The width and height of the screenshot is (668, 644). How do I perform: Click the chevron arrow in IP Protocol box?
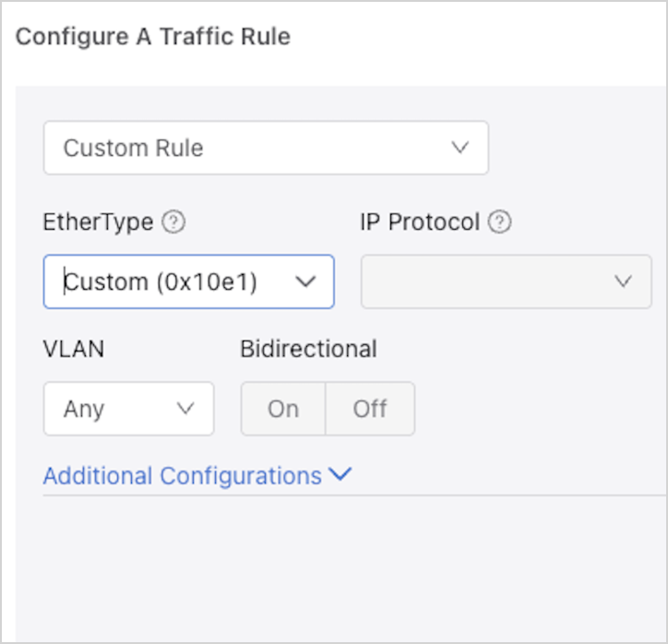pos(624,281)
